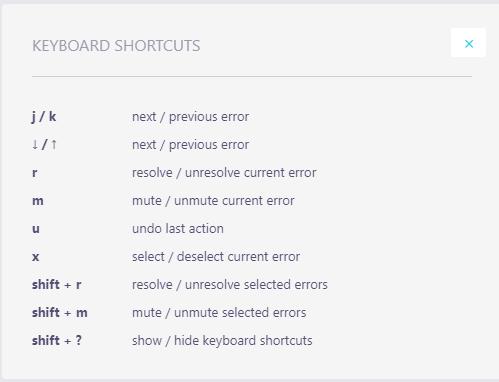The image size is (499, 382).
Task: Click resolve / unresolve current error text
Action: [224, 173]
